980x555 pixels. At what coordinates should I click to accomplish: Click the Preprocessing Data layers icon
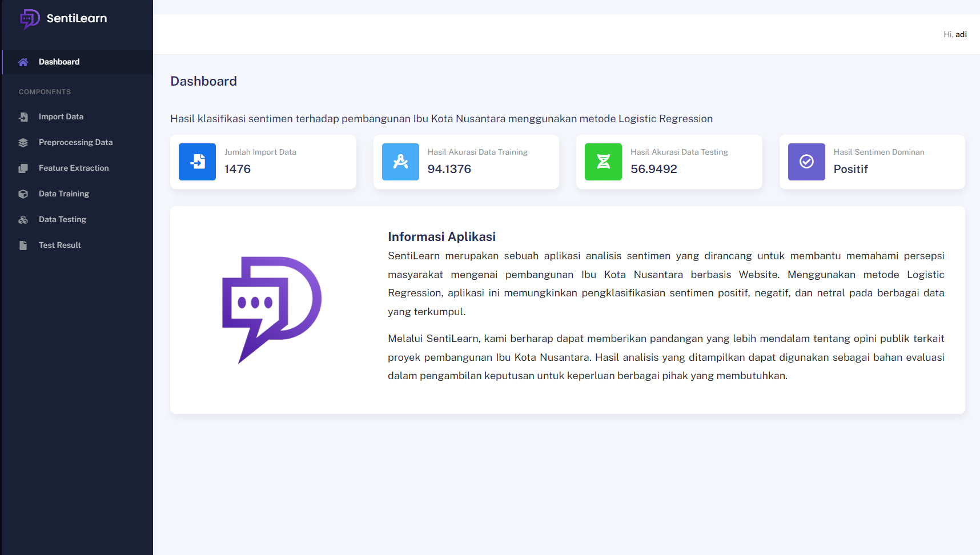tap(23, 143)
